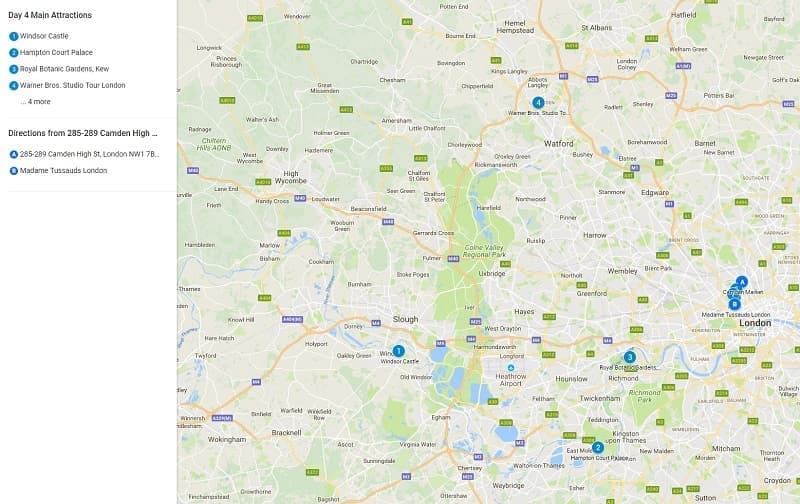This screenshot has height=504, width=800.
Task: Click map marker 2 at Hampton Court Palace
Action: (597, 448)
